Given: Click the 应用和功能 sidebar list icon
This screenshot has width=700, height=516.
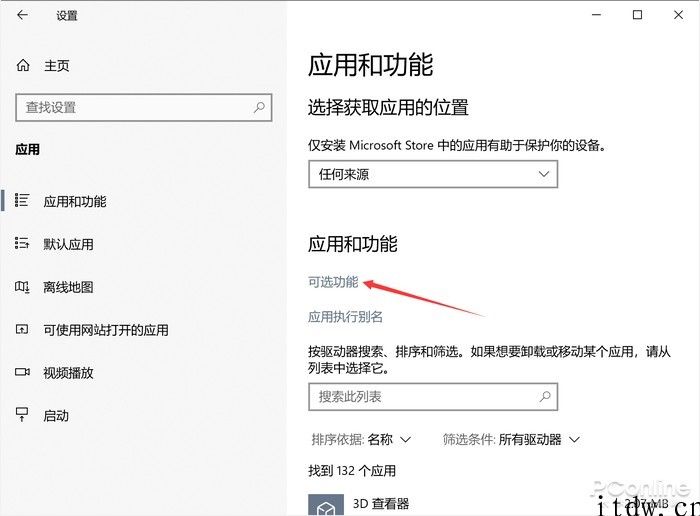Looking at the screenshot, I should point(22,200).
